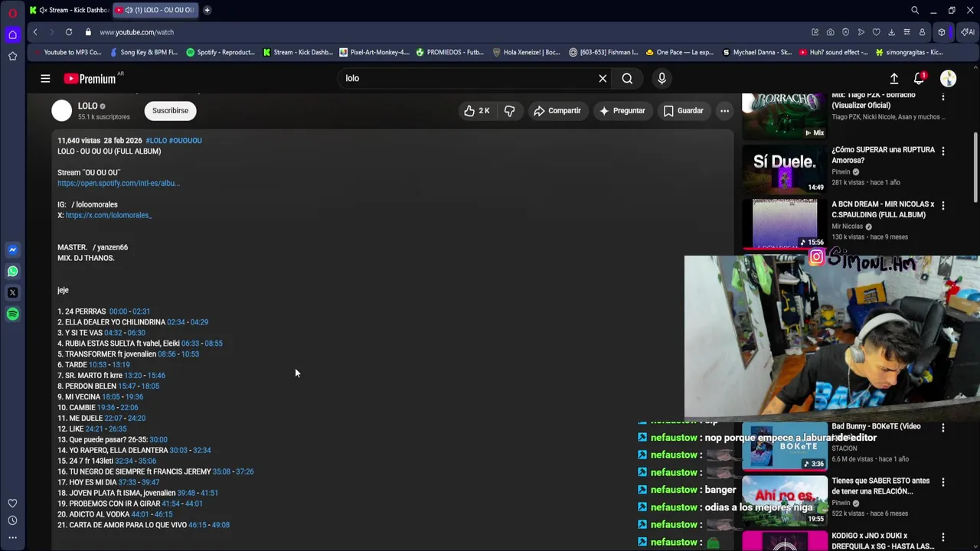Subscribe to LOLO channel
980x551 pixels.
(170, 110)
